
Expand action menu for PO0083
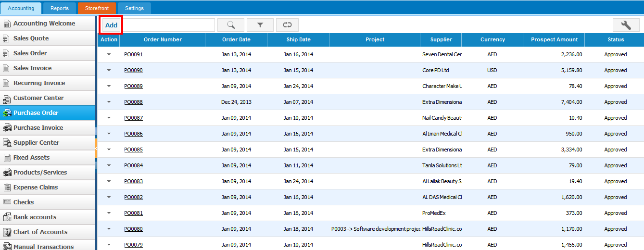(x=109, y=181)
